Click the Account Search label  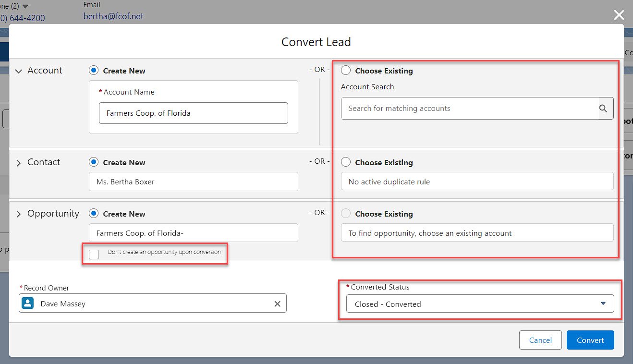[x=367, y=87]
